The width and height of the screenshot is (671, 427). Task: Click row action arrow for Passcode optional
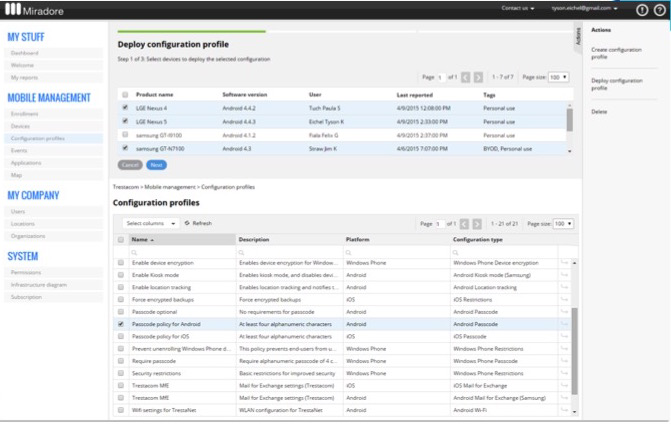point(564,311)
